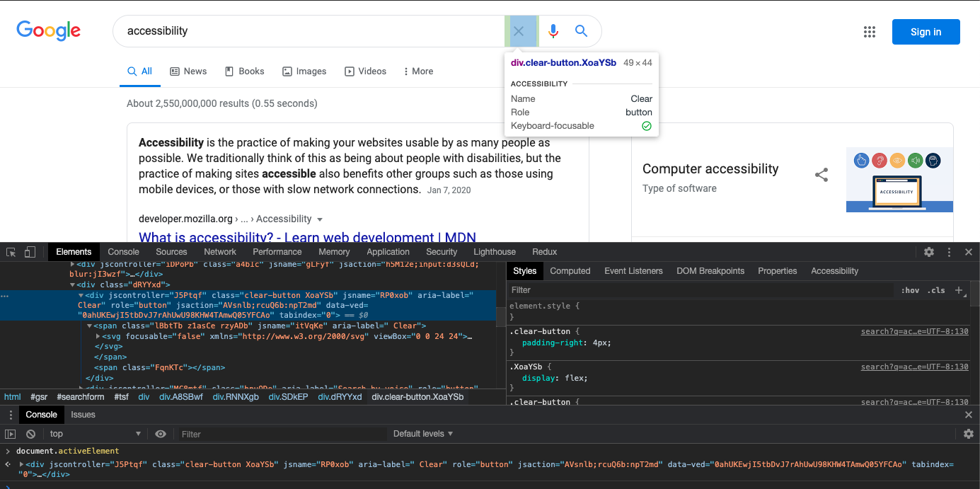Switch to the Videos search tab
Image resolution: width=980 pixels, height=489 pixels.
365,71
